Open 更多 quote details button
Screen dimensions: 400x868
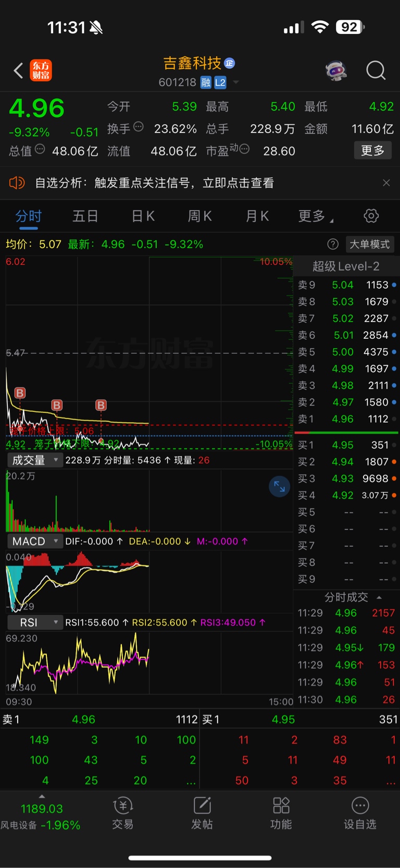pos(372,151)
